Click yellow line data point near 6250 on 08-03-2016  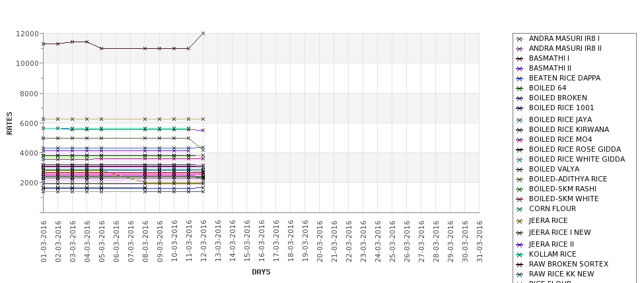pyautogui.click(x=145, y=119)
